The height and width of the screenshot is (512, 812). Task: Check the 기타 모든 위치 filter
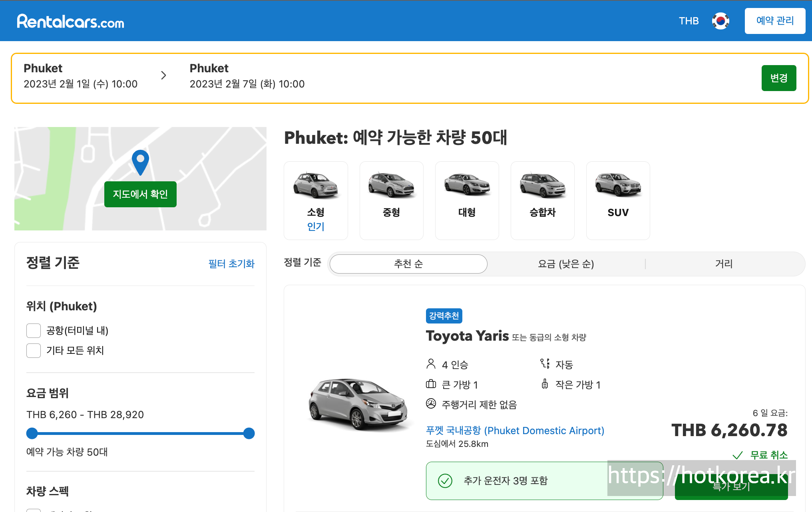[34, 351]
